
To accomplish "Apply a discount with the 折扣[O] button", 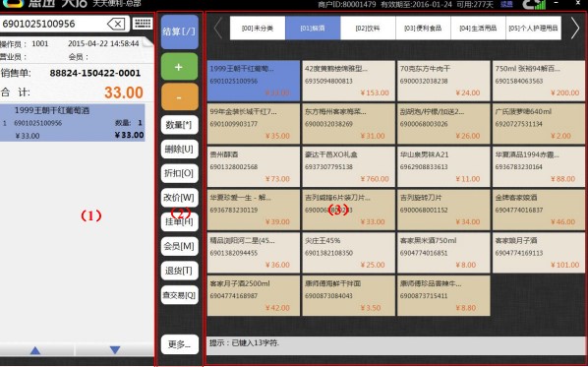I will tap(179, 173).
